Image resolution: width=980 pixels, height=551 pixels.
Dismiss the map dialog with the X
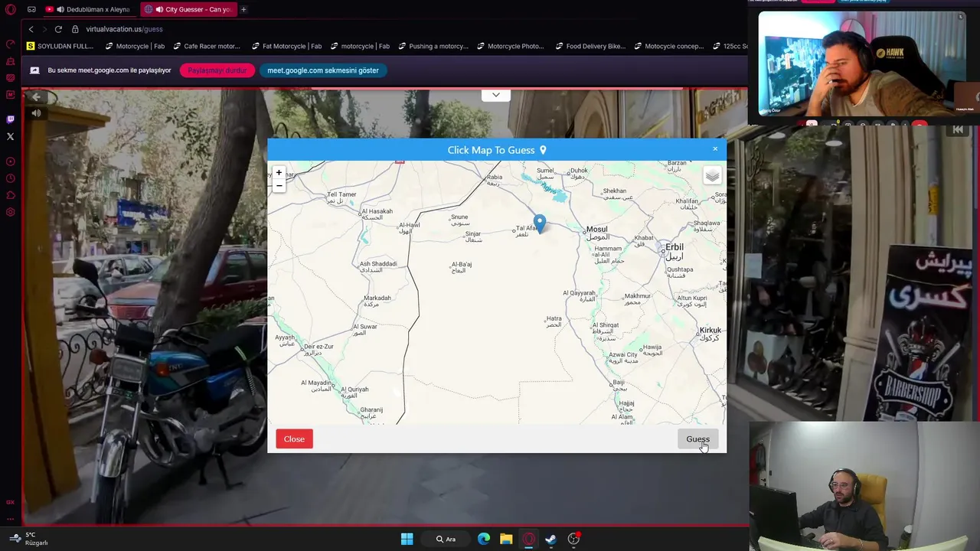pos(715,149)
